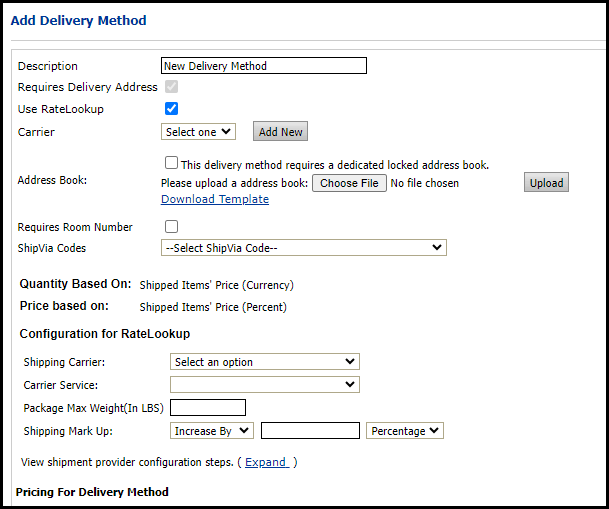Open the Percentage unit dropdown
Image resolution: width=609 pixels, height=509 pixels.
[x=405, y=431]
